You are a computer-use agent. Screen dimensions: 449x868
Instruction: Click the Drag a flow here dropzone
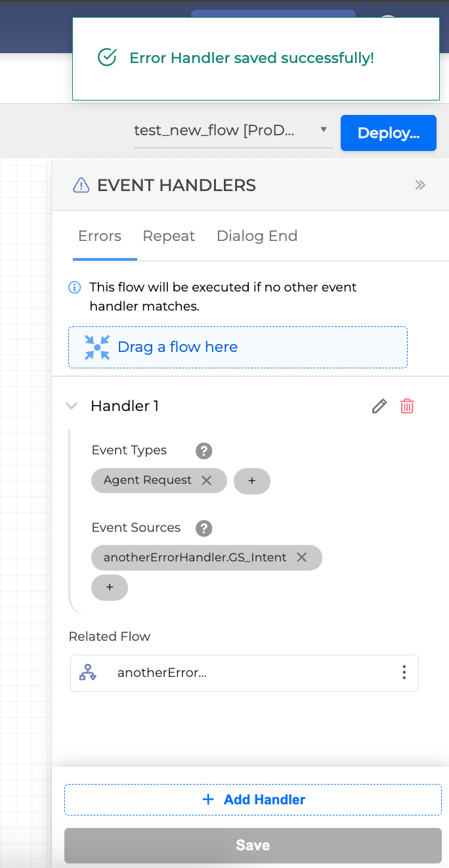(238, 347)
